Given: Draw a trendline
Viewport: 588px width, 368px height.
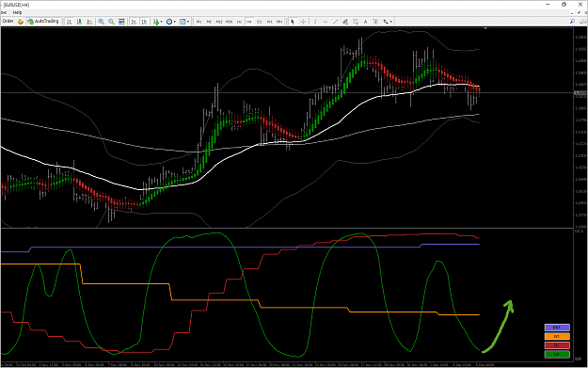Looking at the screenshot, I should pos(335,22).
